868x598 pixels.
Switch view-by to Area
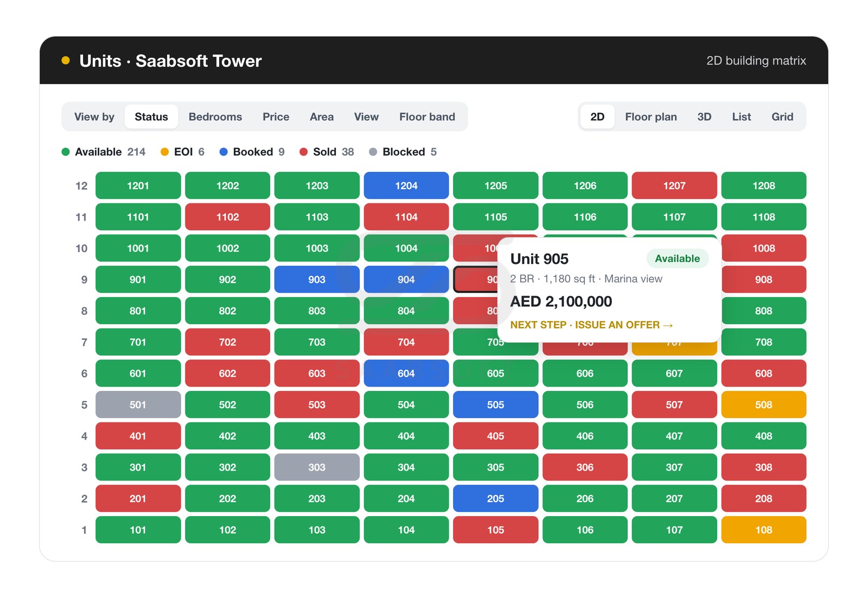[x=322, y=117]
